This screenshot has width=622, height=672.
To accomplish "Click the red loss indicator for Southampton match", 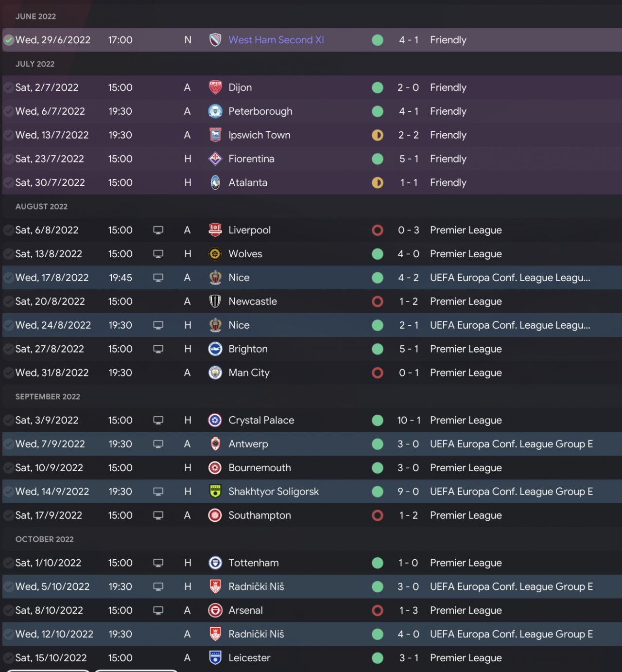I will (x=377, y=515).
